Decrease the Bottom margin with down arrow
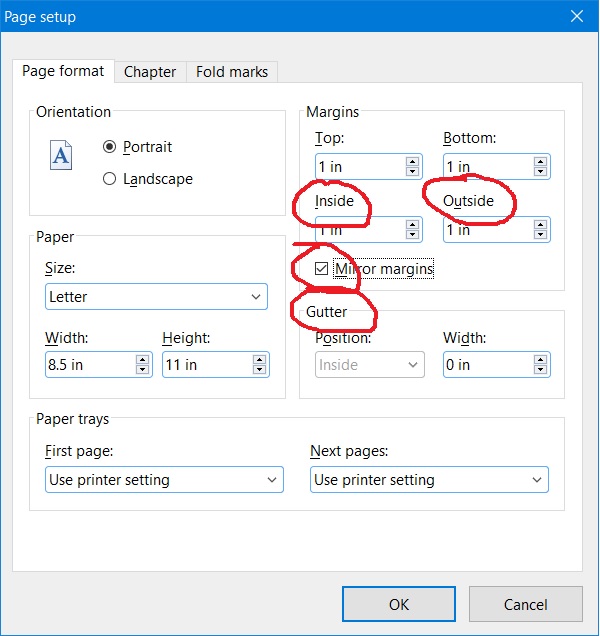This screenshot has width=600, height=636. [x=541, y=172]
